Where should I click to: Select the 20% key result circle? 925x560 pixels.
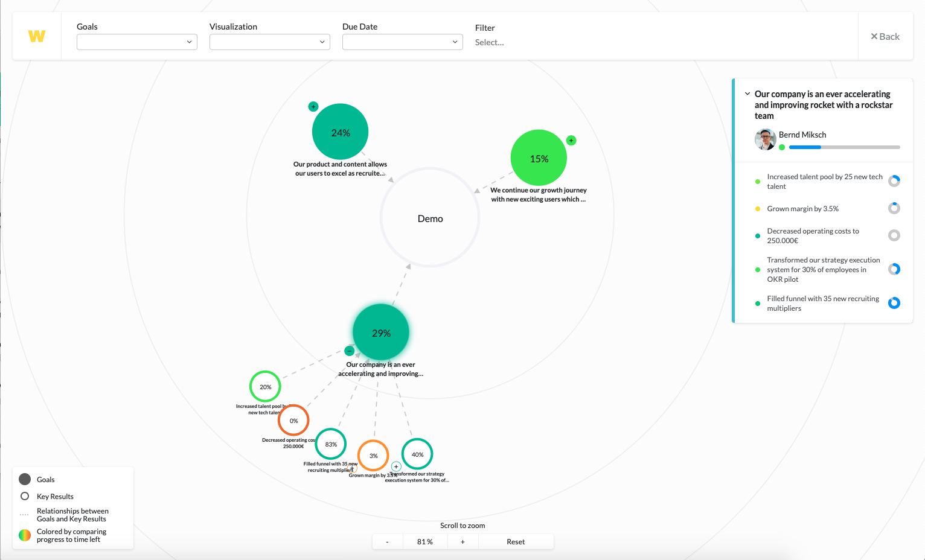(x=265, y=387)
